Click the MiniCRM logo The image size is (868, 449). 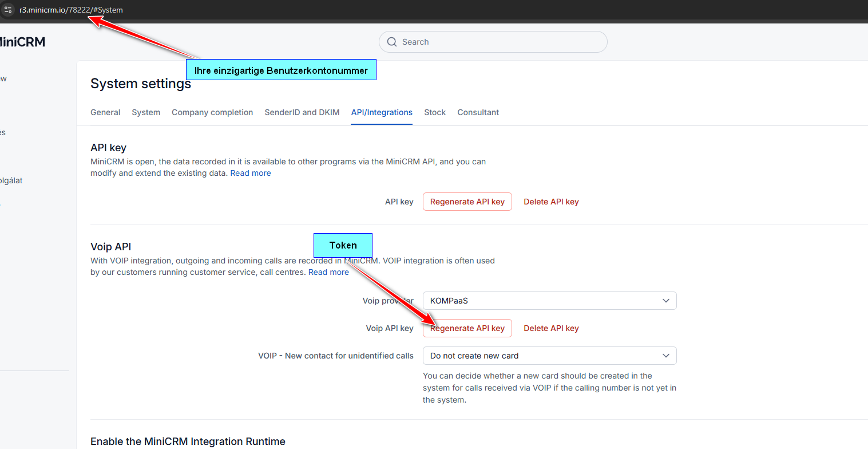pos(22,42)
